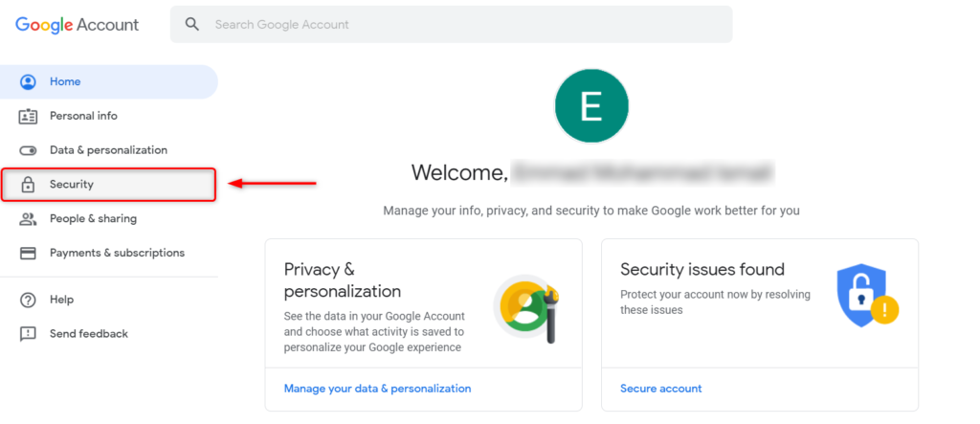Screen dimensions: 980x424
Task: Click the Payments credit card icon
Action: pos(28,254)
